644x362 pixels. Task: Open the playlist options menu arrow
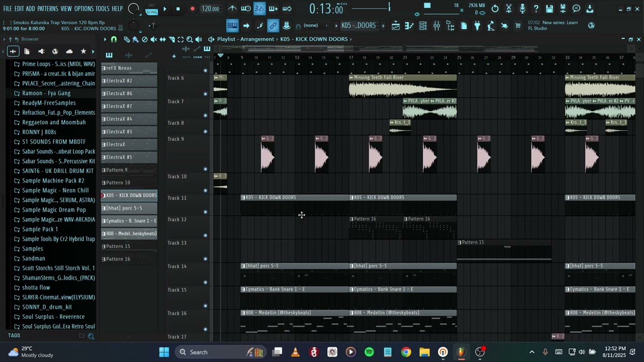pos(105,39)
